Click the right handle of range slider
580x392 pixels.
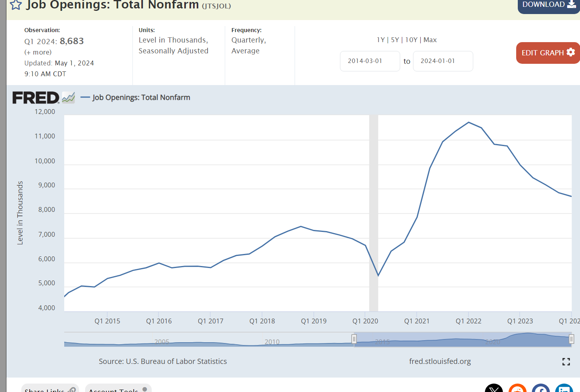(x=571, y=339)
